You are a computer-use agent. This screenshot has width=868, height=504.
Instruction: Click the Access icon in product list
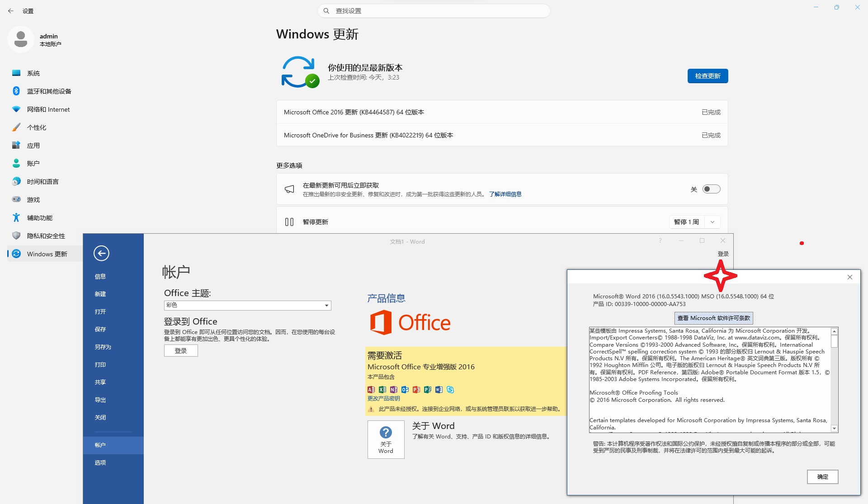coord(371,390)
